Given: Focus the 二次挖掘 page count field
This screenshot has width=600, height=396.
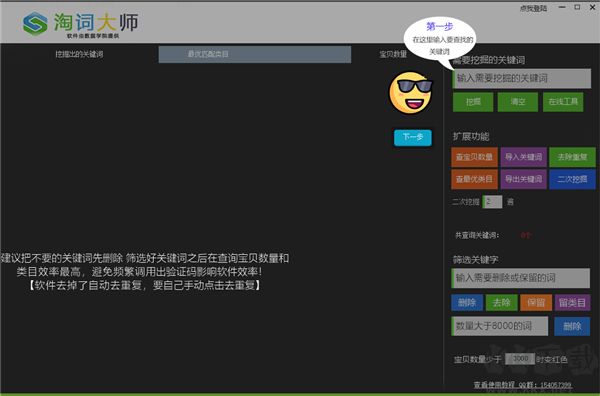Looking at the screenshot, I should pyautogui.click(x=492, y=202).
